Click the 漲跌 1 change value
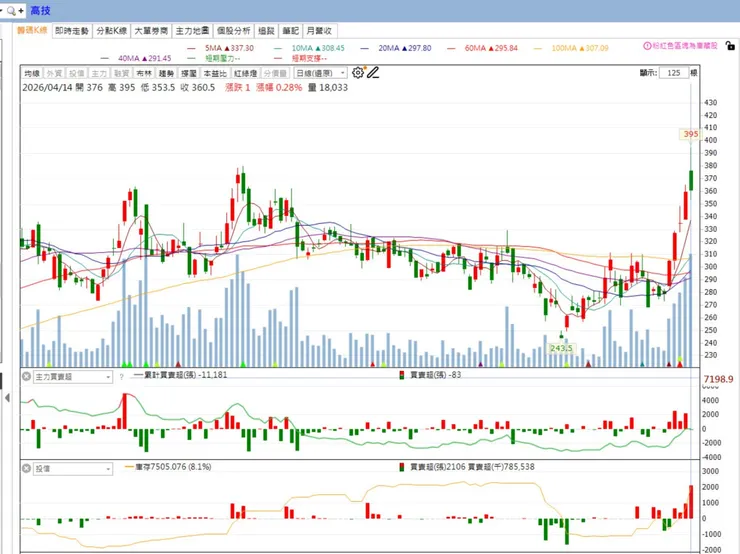 (x=238, y=87)
